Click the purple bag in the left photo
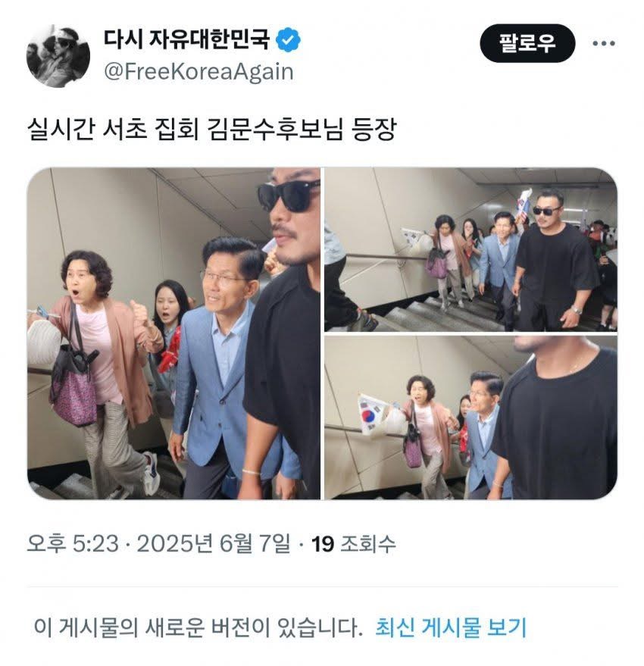The width and height of the screenshot is (644, 666). coord(73,387)
